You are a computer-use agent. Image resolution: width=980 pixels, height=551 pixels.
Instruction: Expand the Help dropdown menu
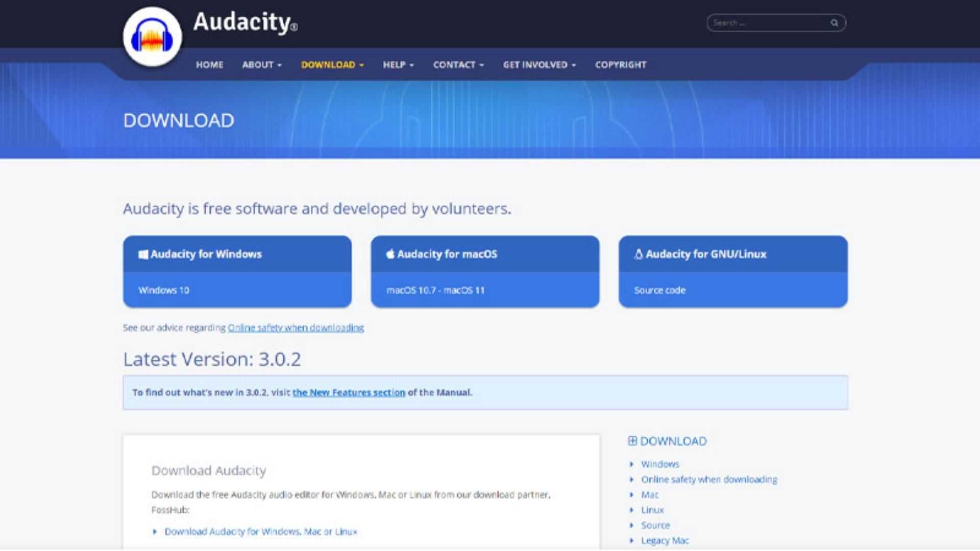(x=398, y=65)
